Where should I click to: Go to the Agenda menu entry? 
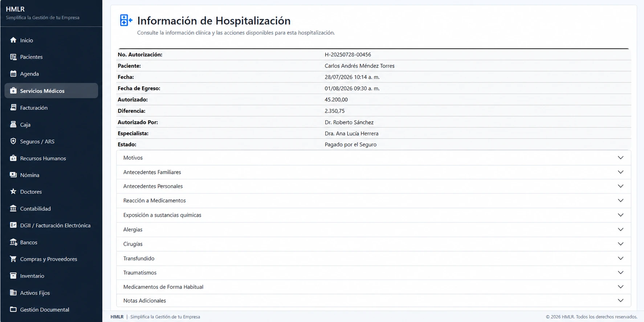tap(51, 74)
